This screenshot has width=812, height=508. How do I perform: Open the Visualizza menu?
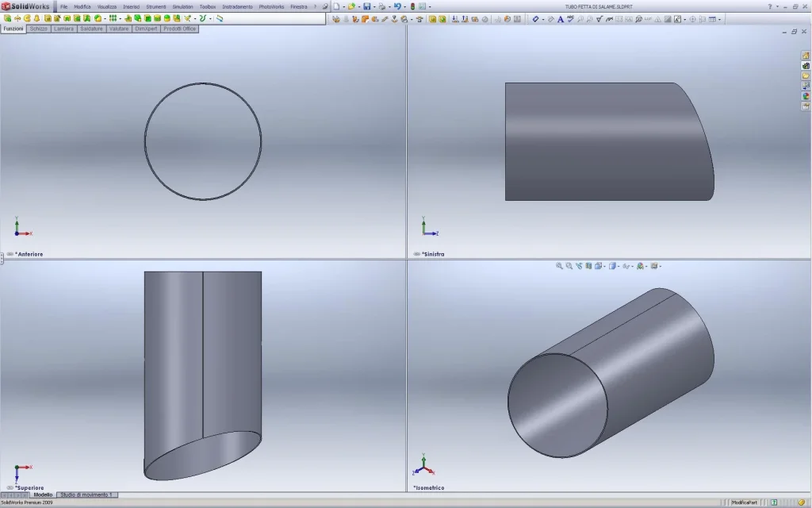pyautogui.click(x=107, y=6)
